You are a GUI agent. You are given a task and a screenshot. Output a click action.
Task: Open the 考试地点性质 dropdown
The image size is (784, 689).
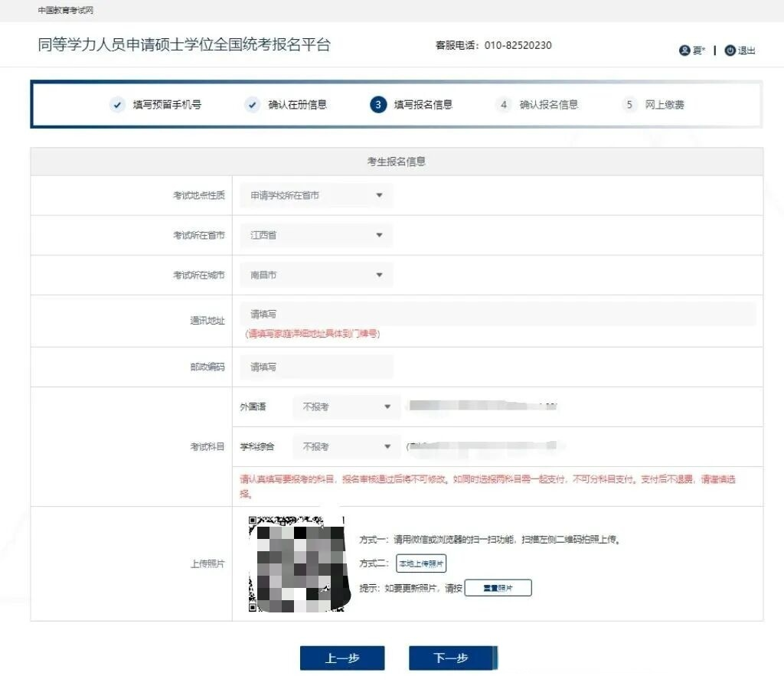point(315,195)
